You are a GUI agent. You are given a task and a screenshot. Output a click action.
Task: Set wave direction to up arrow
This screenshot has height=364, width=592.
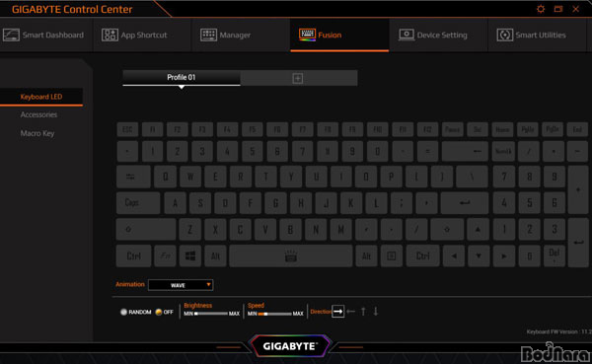tap(363, 312)
